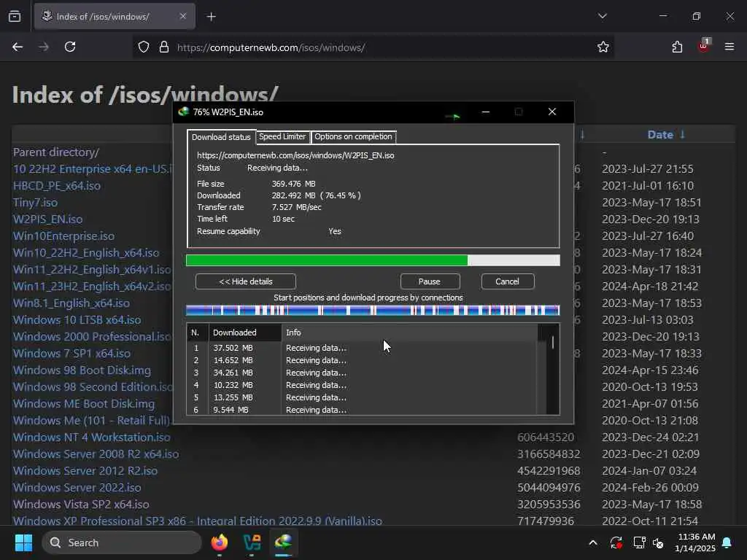This screenshot has width=747, height=560.
Task: Click the Info column header
Action: pyautogui.click(x=410, y=332)
